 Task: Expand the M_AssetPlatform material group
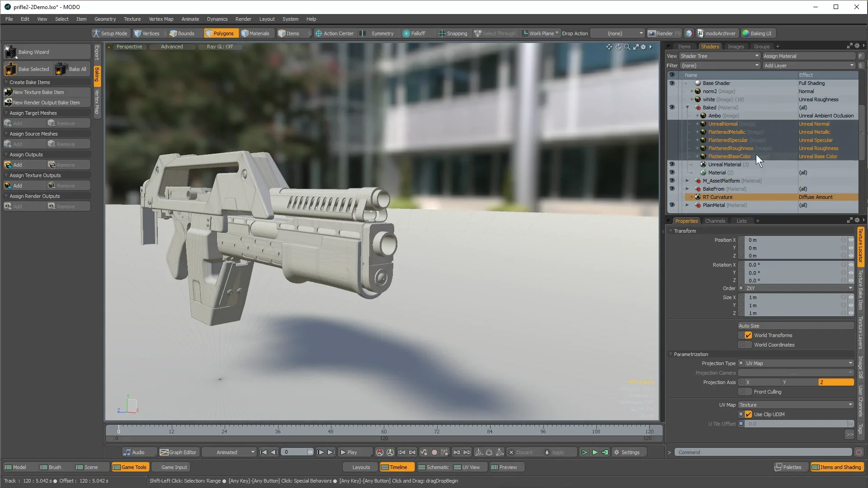[687, 181]
